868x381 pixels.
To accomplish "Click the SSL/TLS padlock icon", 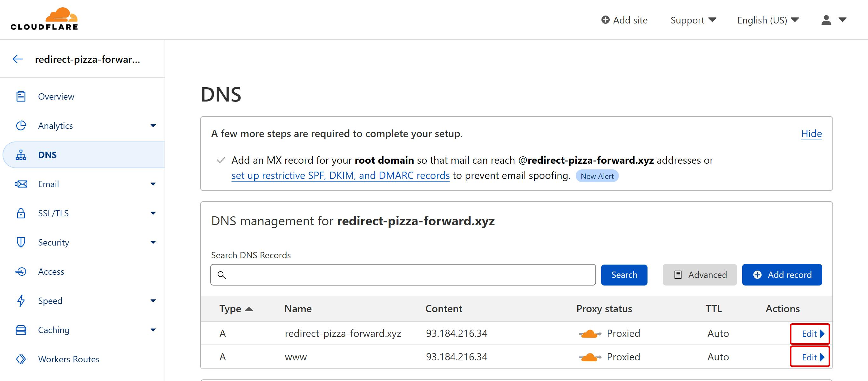I will (x=21, y=213).
